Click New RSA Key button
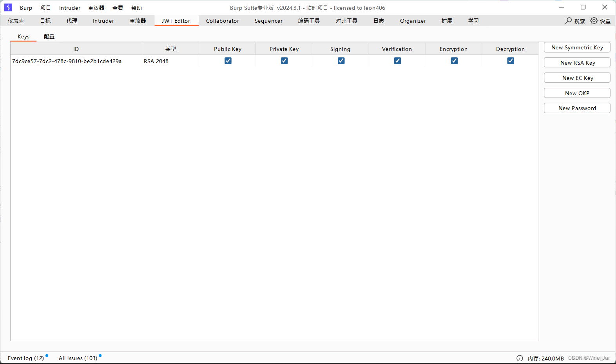Screen dimensions: 616x364 tap(577, 63)
